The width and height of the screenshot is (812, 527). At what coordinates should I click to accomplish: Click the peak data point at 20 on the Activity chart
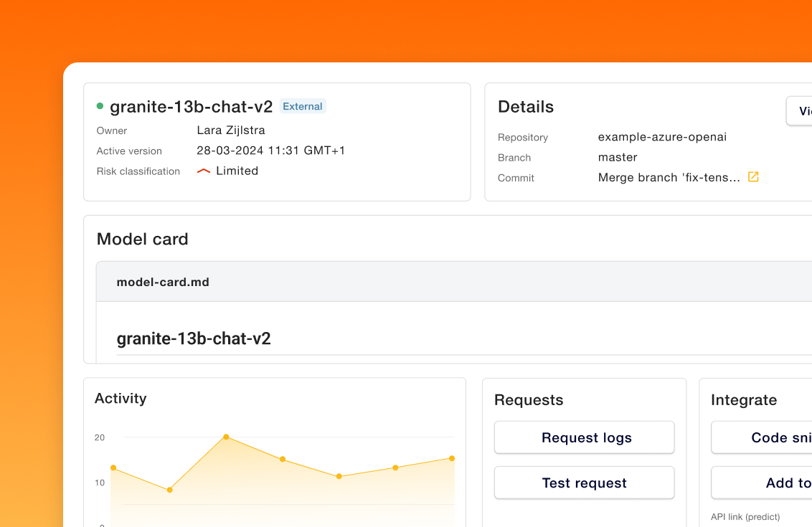tap(226, 437)
